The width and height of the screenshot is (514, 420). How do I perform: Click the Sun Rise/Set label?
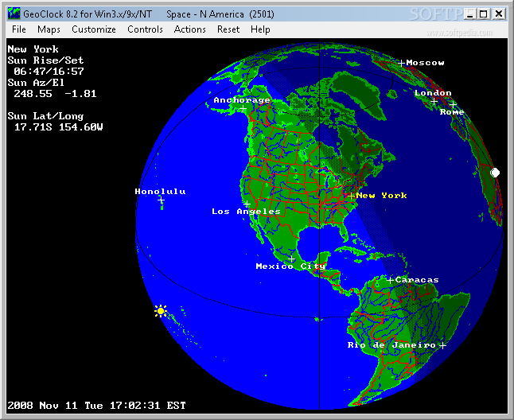[x=45, y=60]
